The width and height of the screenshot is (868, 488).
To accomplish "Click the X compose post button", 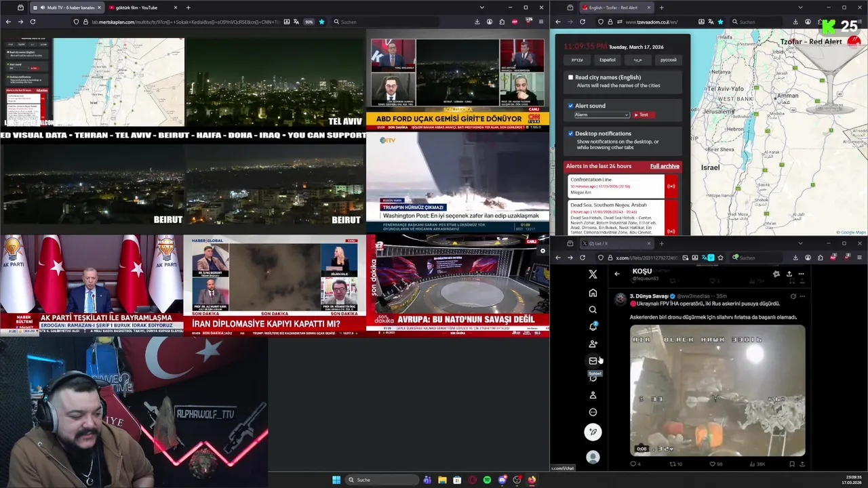I will [593, 432].
